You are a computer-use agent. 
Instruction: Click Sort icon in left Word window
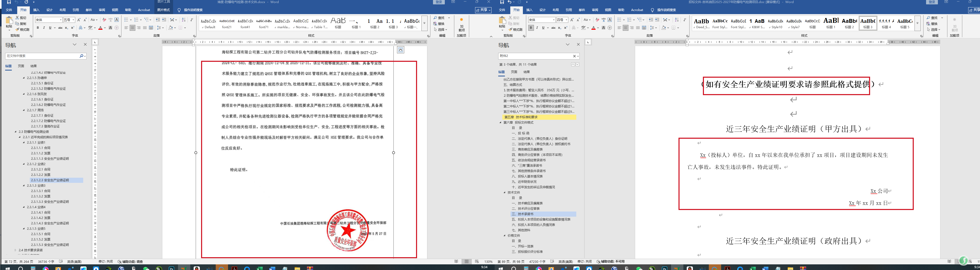[x=184, y=20]
